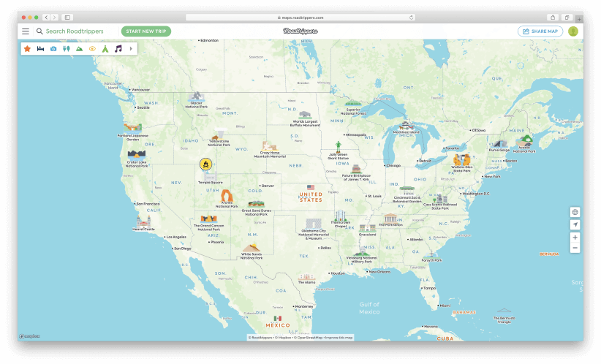
Task: Click the Roadtrippers logo
Action: (300, 31)
